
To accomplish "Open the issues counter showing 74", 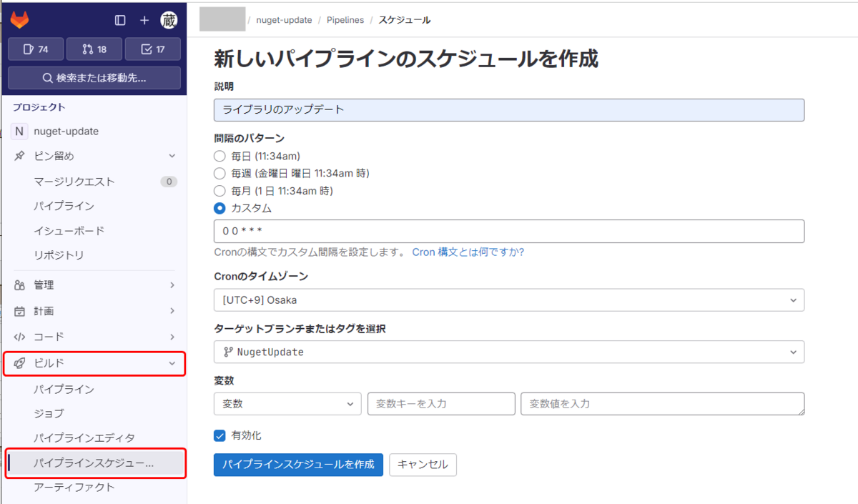I will pyautogui.click(x=35, y=49).
